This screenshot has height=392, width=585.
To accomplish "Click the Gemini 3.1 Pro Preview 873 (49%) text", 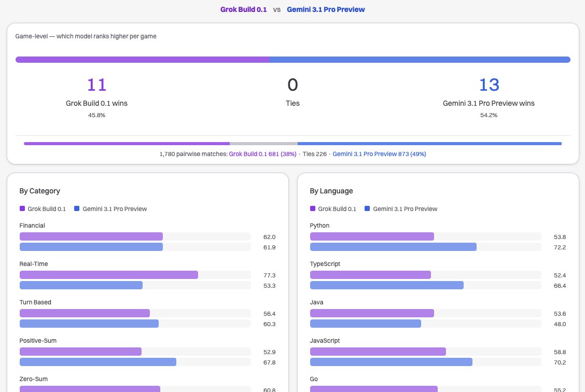I will click(379, 153).
